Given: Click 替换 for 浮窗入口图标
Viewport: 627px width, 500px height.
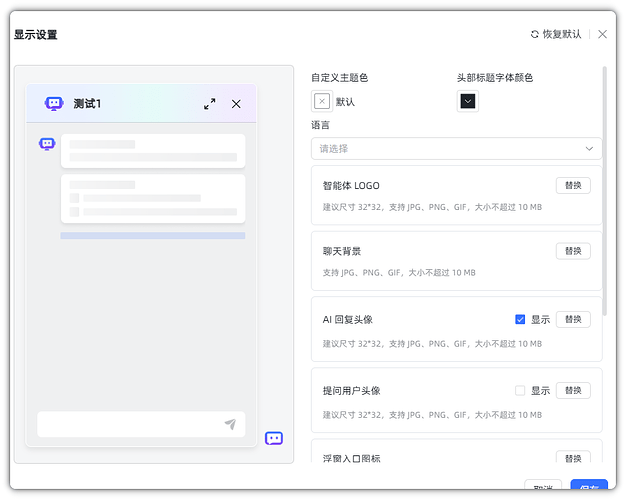Looking at the screenshot, I should 573,458.
